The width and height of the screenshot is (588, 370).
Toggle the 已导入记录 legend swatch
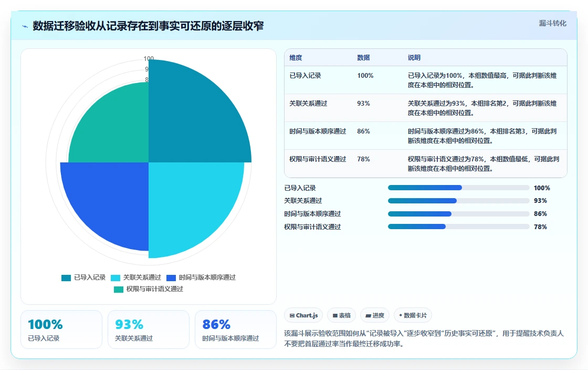click(66, 277)
